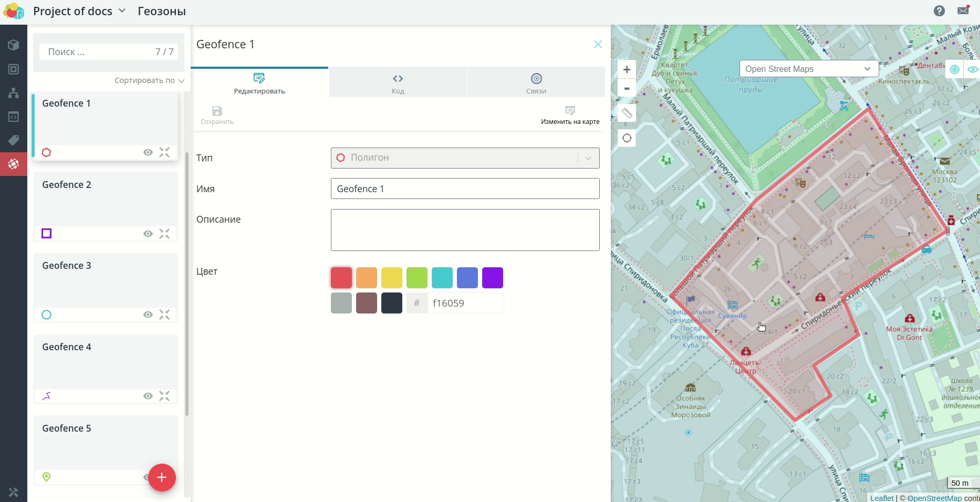Open the Тип Полигон type dropdown
This screenshot has width=980, height=502.
coord(465,158)
